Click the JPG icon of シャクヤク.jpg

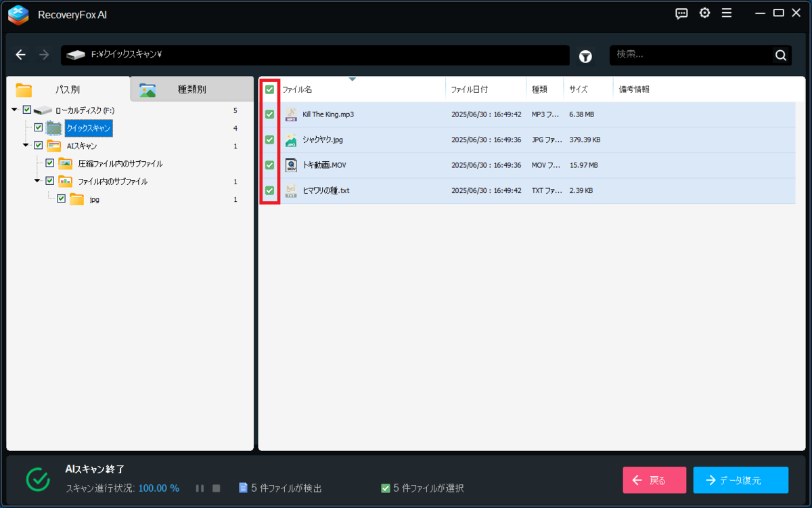point(291,140)
